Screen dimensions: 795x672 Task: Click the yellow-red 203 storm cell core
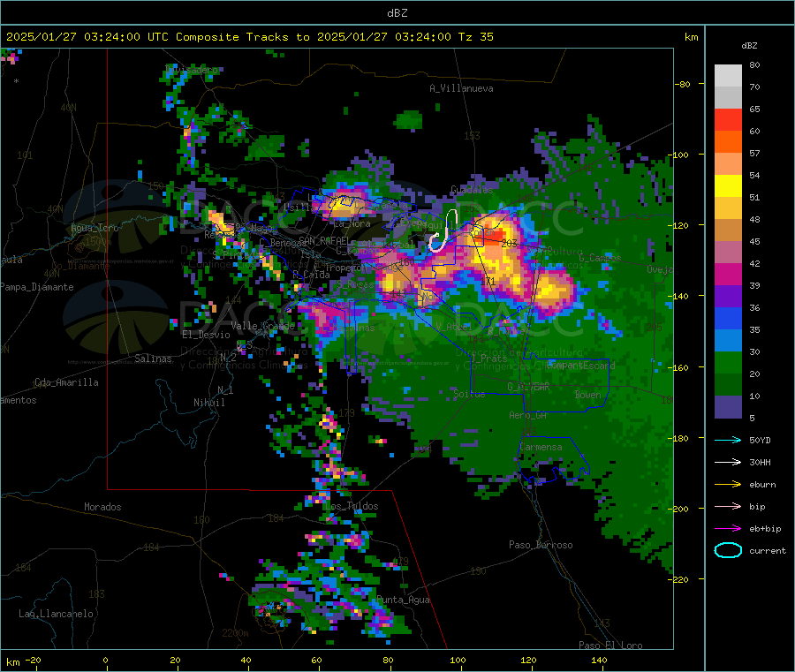click(490, 236)
